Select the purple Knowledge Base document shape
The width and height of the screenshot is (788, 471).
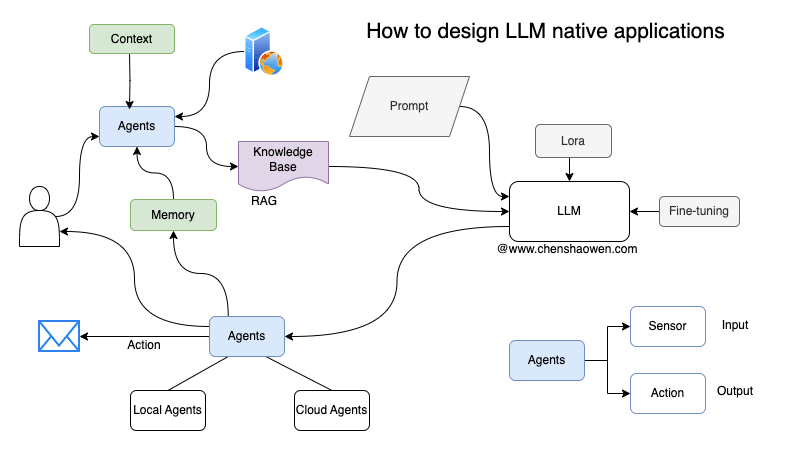(x=283, y=164)
